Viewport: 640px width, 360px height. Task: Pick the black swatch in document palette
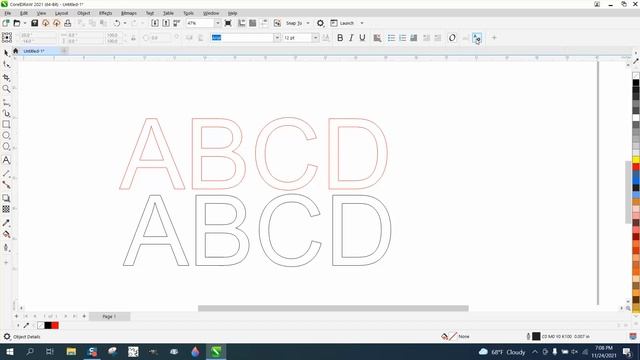[48, 325]
